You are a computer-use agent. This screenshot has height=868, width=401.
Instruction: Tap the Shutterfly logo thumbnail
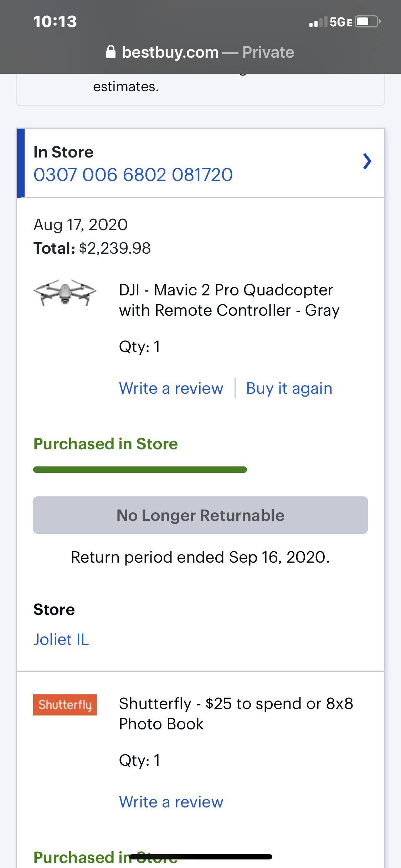point(65,704)
